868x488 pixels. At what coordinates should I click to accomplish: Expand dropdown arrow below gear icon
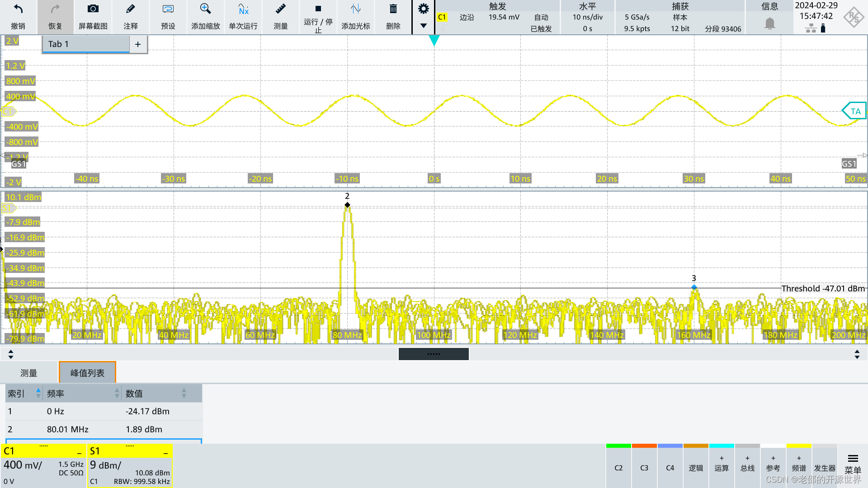[423, 26]
